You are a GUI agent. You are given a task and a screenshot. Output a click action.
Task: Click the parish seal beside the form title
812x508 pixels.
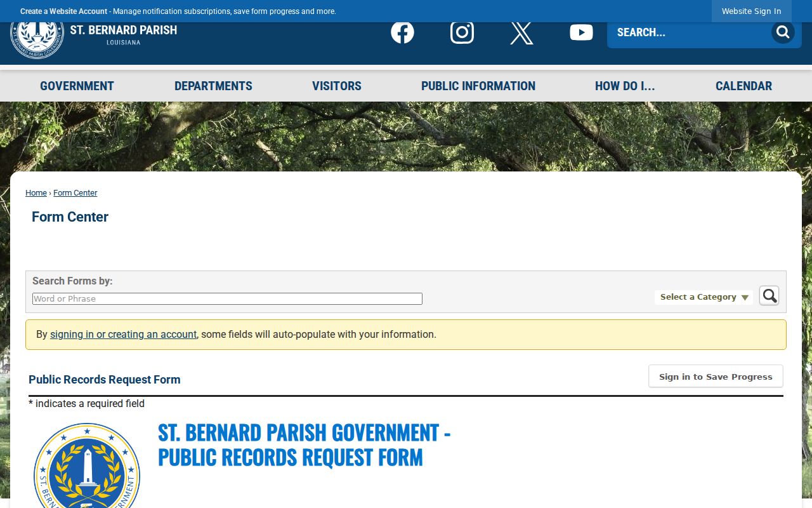[x=87, y=465]
